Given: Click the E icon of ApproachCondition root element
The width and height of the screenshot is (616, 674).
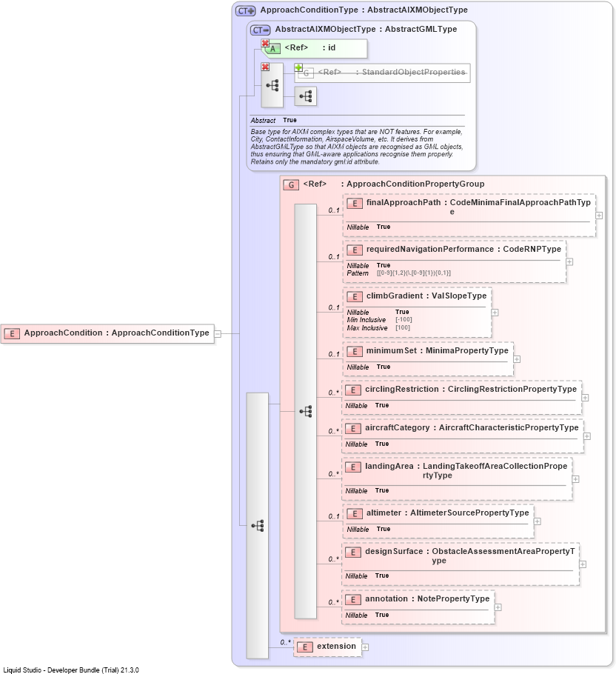Looking at the screenshot, I should pos(12,333).
